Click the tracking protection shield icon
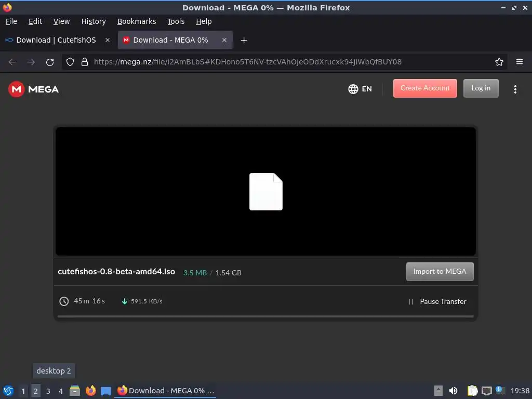The width and height of the screenshot is (532, 399). pyautogui.click(x=70, y=62)
